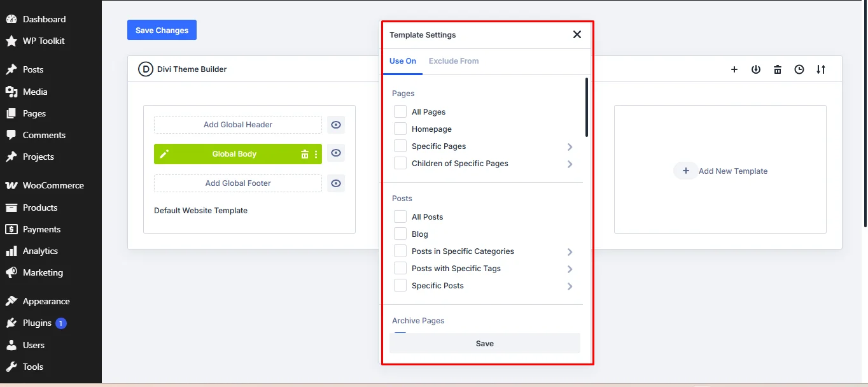Switch to Exclude From tab

pos(454,61)
